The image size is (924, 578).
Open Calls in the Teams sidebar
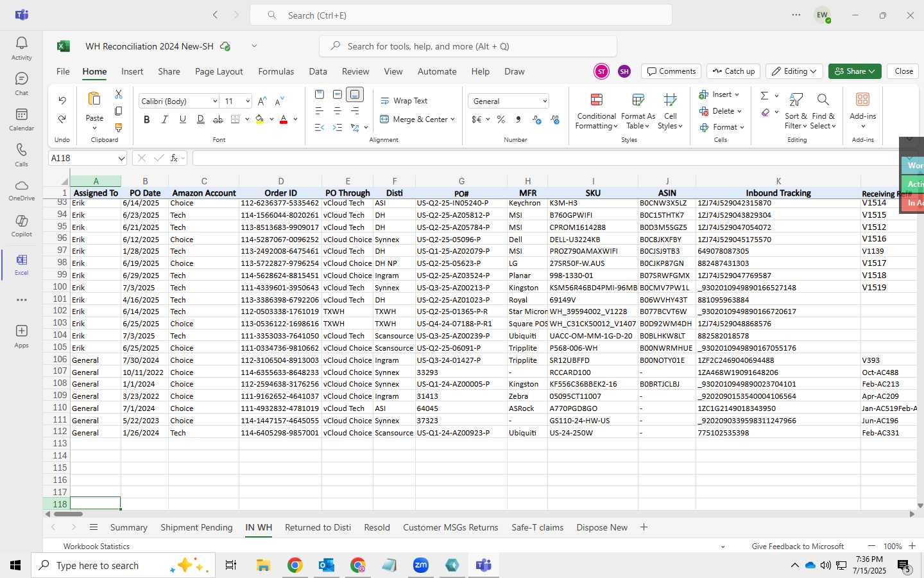pos(21,154)
